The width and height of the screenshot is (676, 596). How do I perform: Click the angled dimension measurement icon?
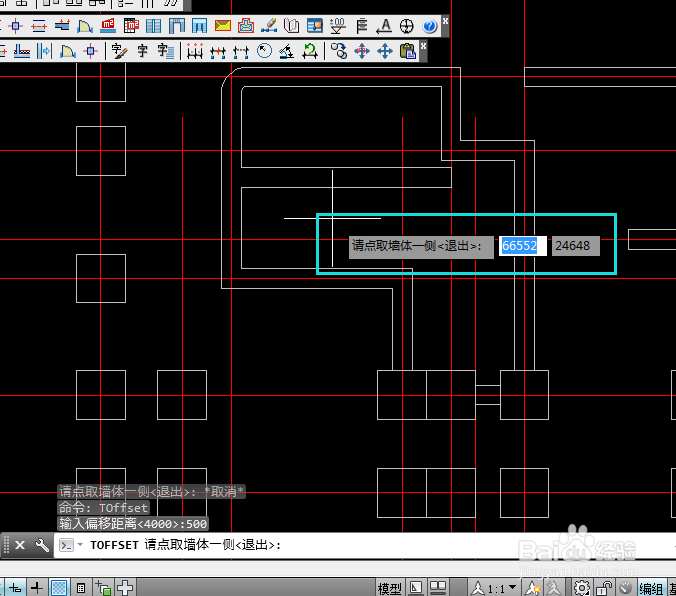click(287, 51)
